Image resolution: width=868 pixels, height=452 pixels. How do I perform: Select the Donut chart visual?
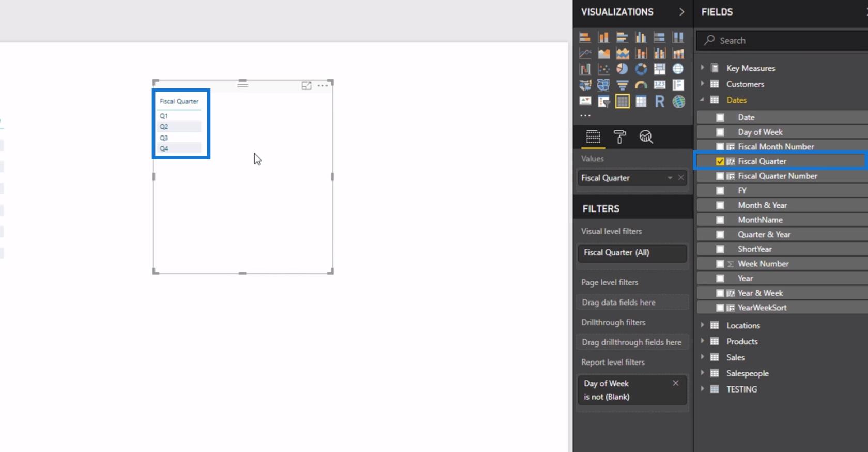(x=641, y=69)
